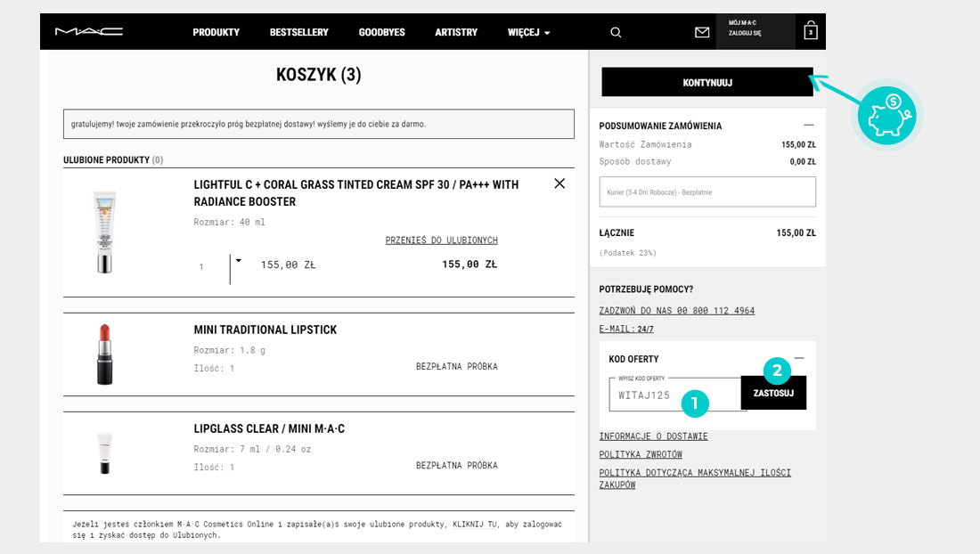Click the Ulubione Produkty (0) heading
The image size is (980, 554).
pyautogui.click(x=113, y=160)
